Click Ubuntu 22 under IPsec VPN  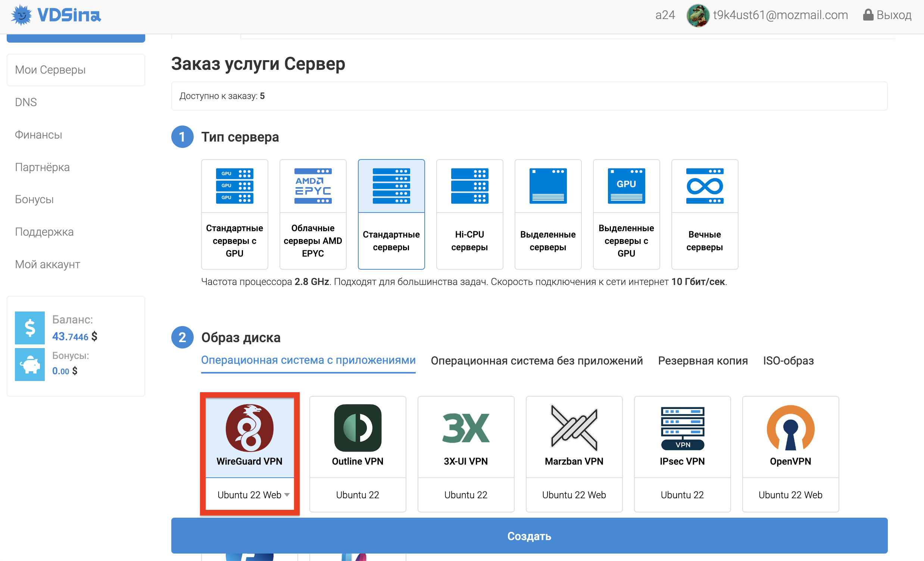click(682, 495)
